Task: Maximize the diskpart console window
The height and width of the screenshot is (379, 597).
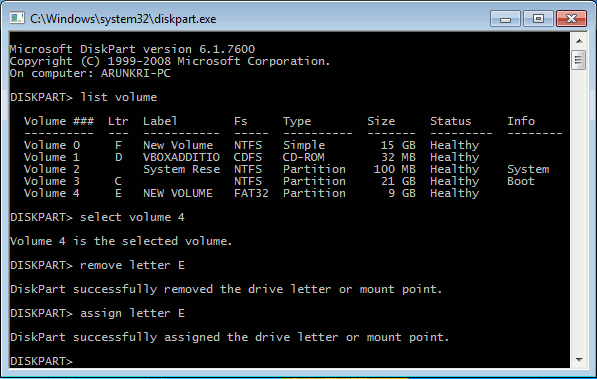Action: tap(538, 19)
